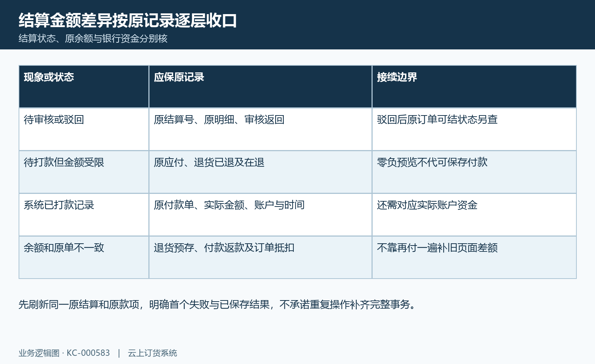This screenshot has width=595, height=364.
Task: Click the row label 系统已打款记录
Action: [x=84, y=215]
